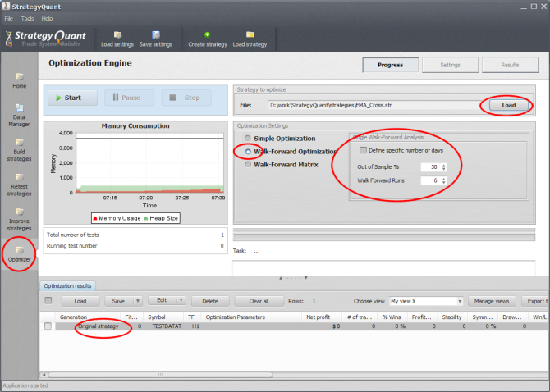Image resolution: width=550 pixels, height=392 pixels.
Task: Select Walk-Forward Optimization radio button
Action: 248,152
